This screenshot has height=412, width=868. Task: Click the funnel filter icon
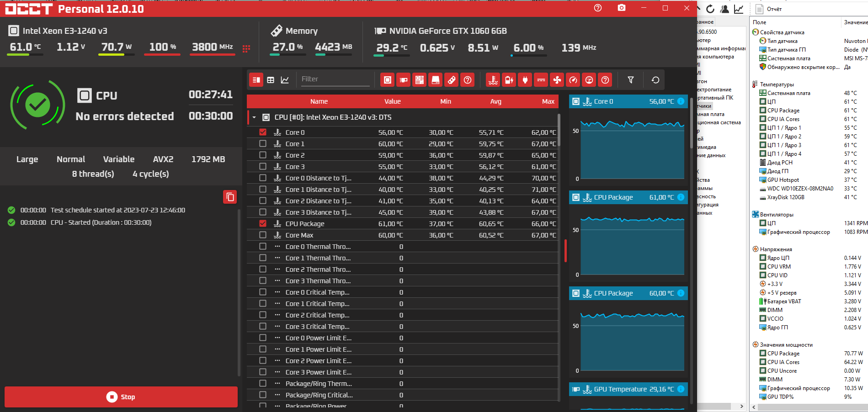(631, 80)
